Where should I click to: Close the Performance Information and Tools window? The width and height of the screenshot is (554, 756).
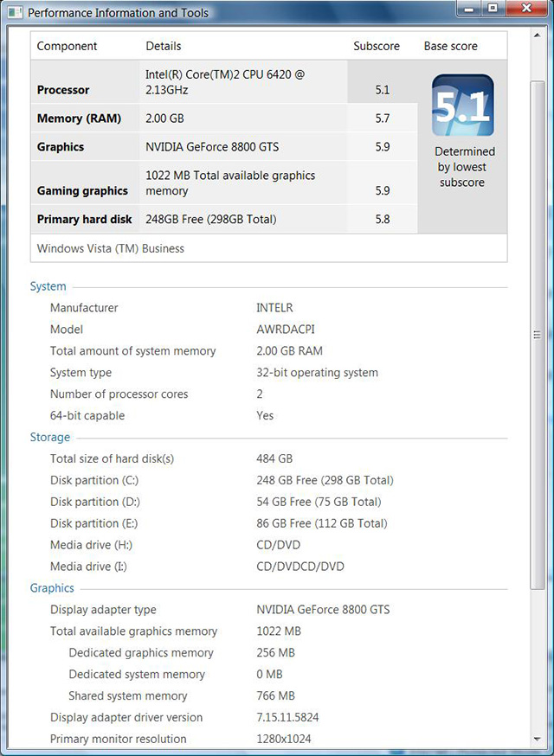click(525, 9)
